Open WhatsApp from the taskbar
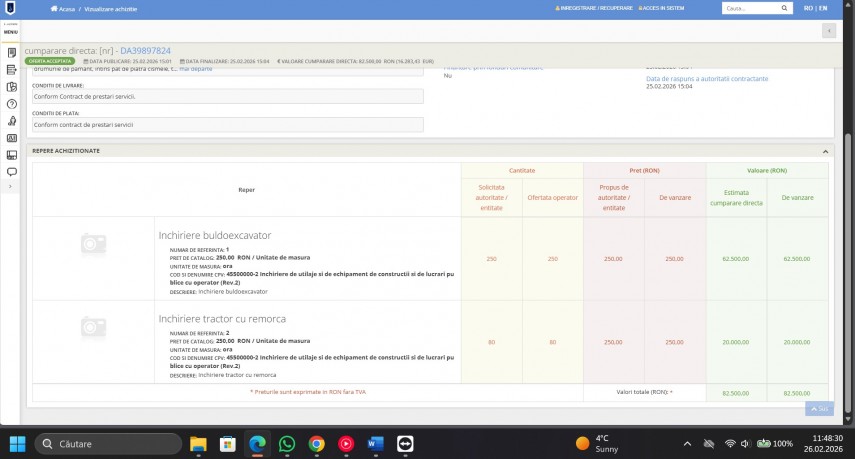 (287, 443)
